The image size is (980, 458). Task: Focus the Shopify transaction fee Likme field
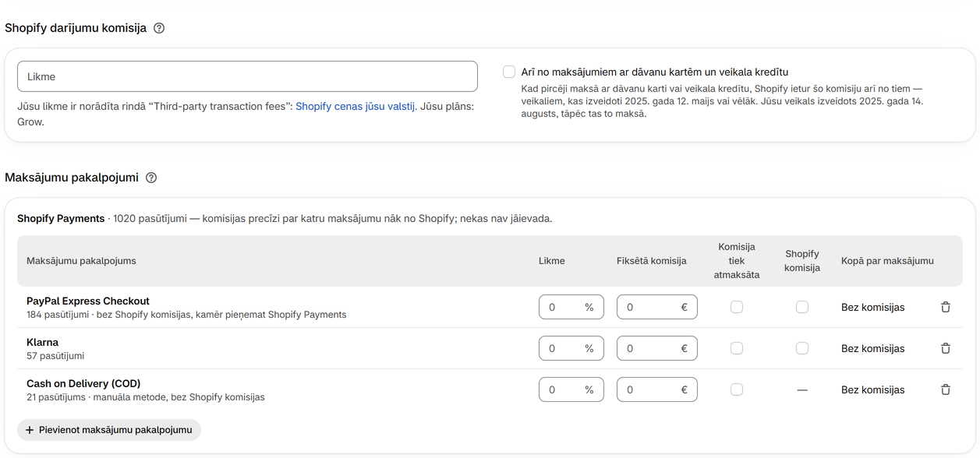pos(247,76)
